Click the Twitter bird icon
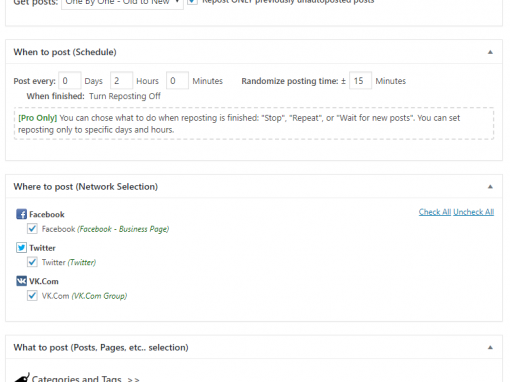510x382 pixels. [x=22, y=248]
